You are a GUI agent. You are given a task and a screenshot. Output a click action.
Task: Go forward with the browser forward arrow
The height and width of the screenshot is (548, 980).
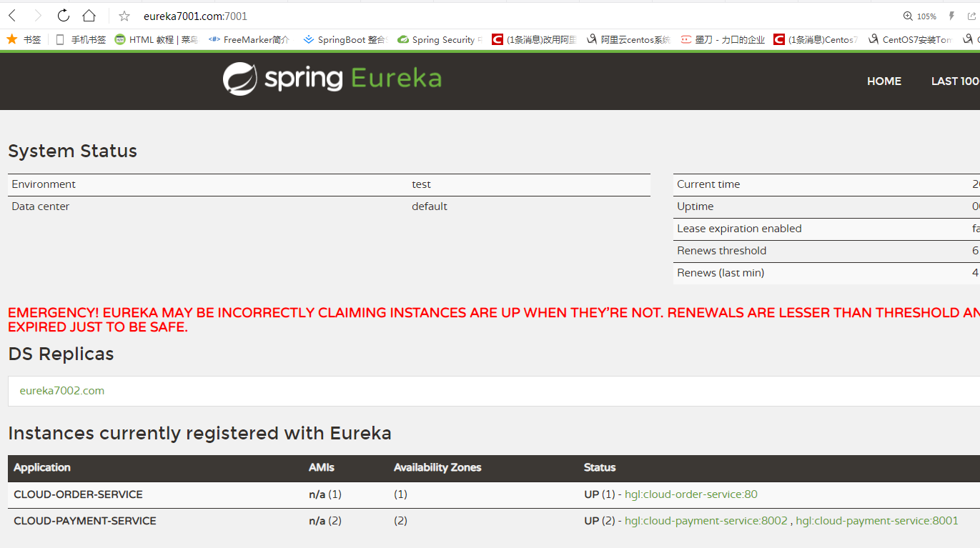point(38,16)
